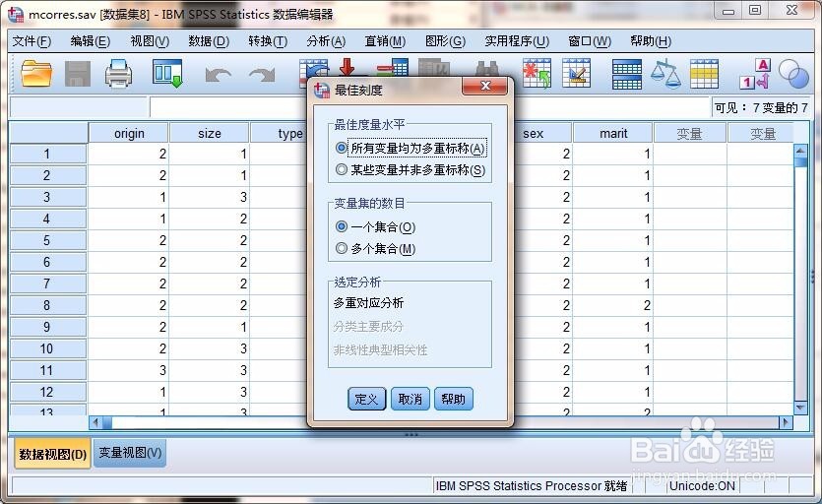Click the 'Unicode:ON' status bar entry
The height and width of the screenshot is (504, 822).
(703, 486)
